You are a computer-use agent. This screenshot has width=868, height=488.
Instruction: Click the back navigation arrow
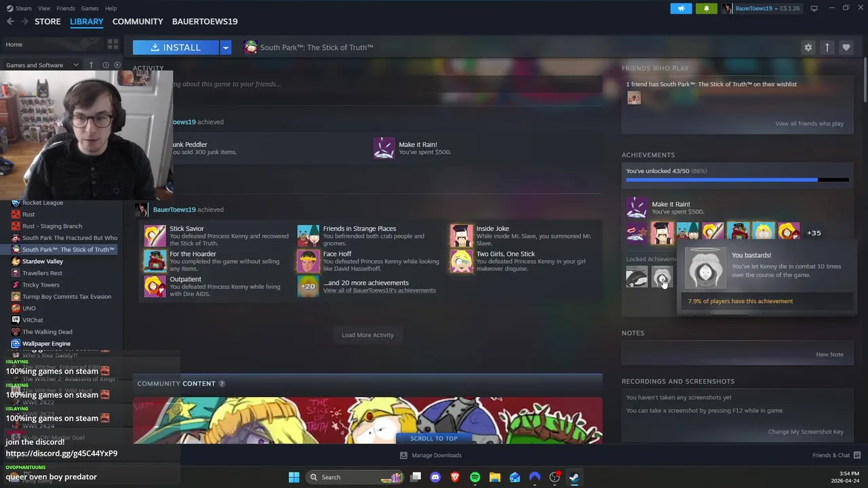tap(10, 22)
